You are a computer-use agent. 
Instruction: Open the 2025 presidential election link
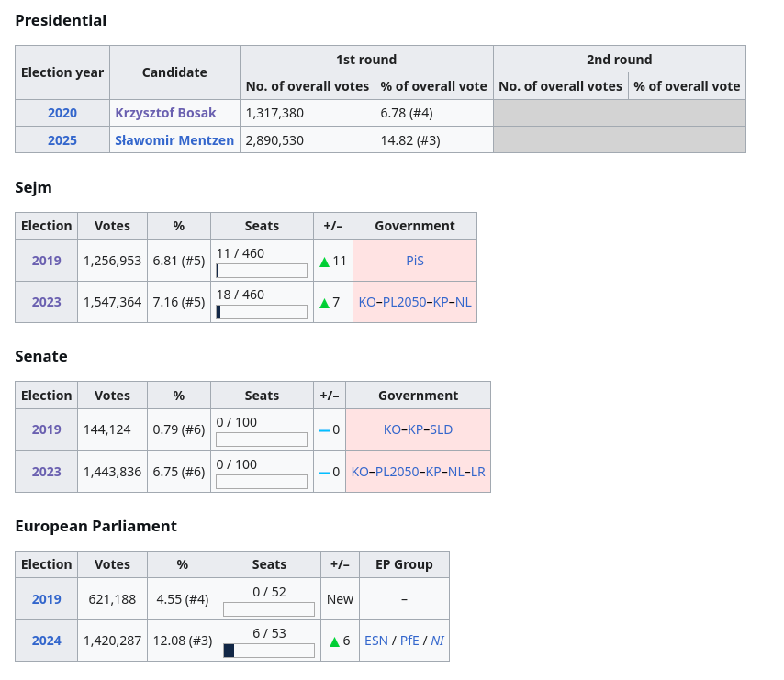pyautogui.click(x=62, y=140)
